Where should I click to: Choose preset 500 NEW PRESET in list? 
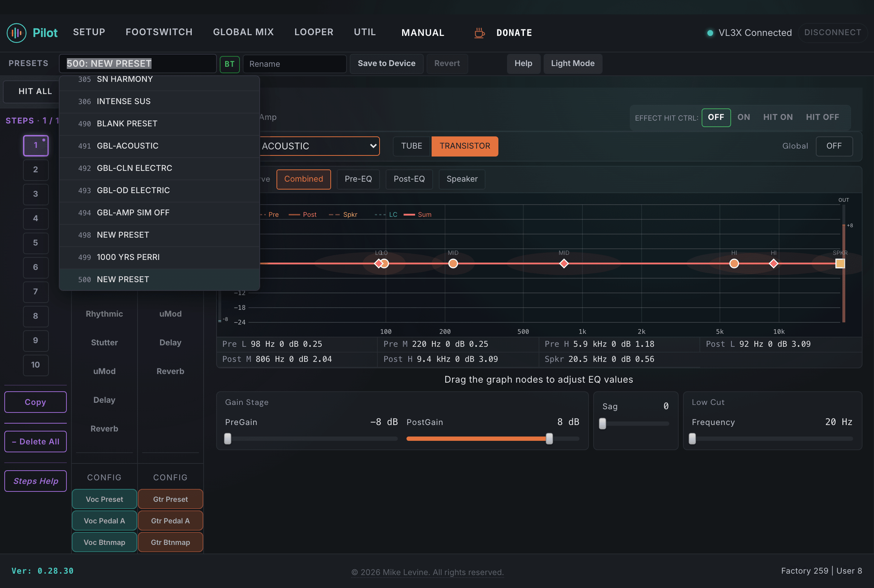click(159, 279)
